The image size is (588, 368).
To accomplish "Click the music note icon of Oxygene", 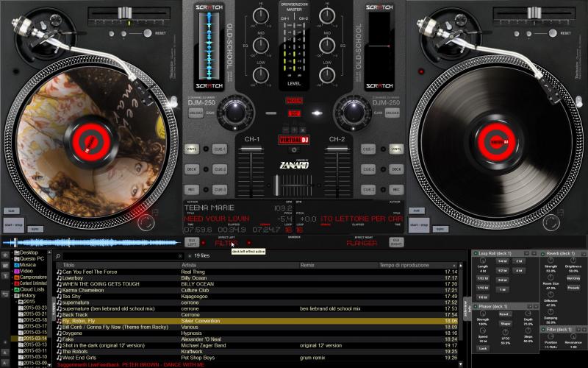I will coord(59,333).
